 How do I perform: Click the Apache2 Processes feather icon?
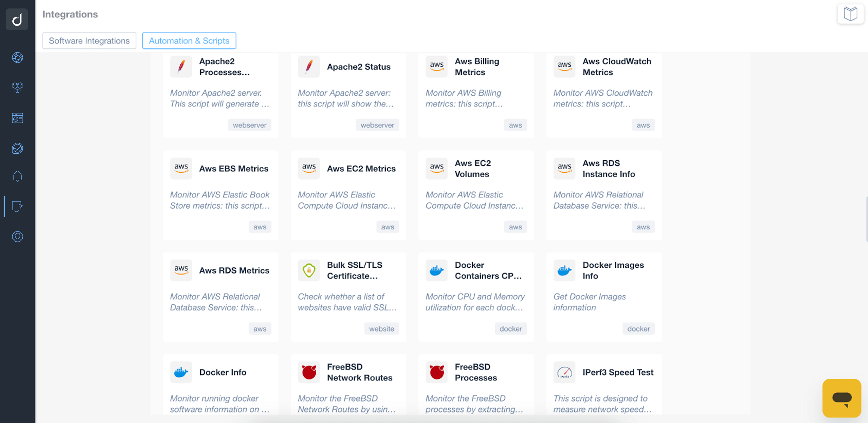(x=181, y=67)
